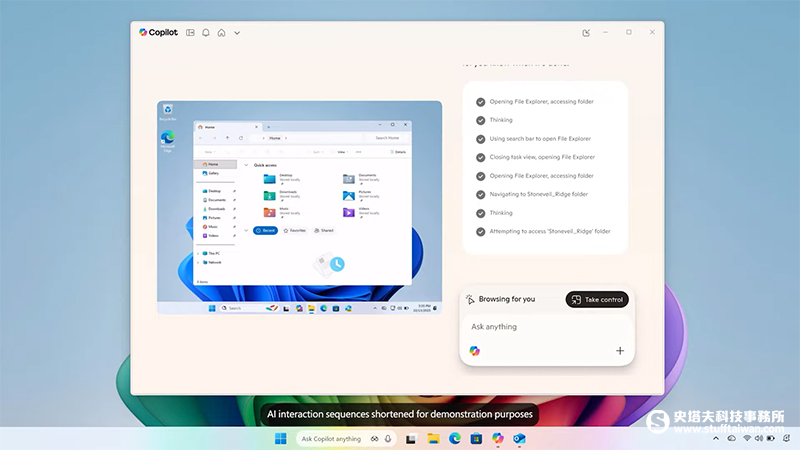The width and height of the screenshot is (800, 450).
Task: Click the embedded desktop preview thumbnail
Action: pyautogui.click(x=299, y=207)
